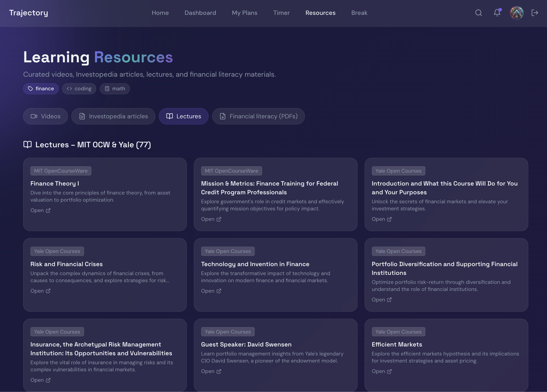Click open icon for Risk and Financial Crises
Image resolution: width=547 pixels, height=392 pixels.
point(48,291)
